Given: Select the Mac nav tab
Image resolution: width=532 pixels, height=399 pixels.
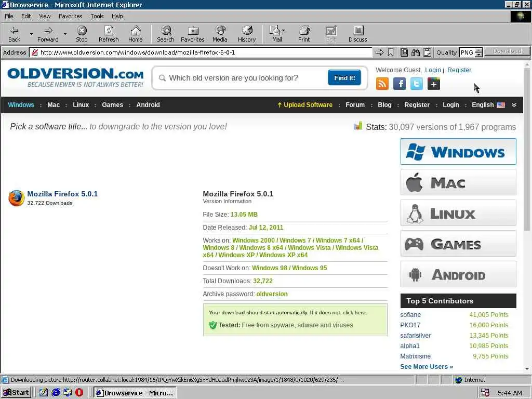Looking at the screenshot, I should 54,105.
